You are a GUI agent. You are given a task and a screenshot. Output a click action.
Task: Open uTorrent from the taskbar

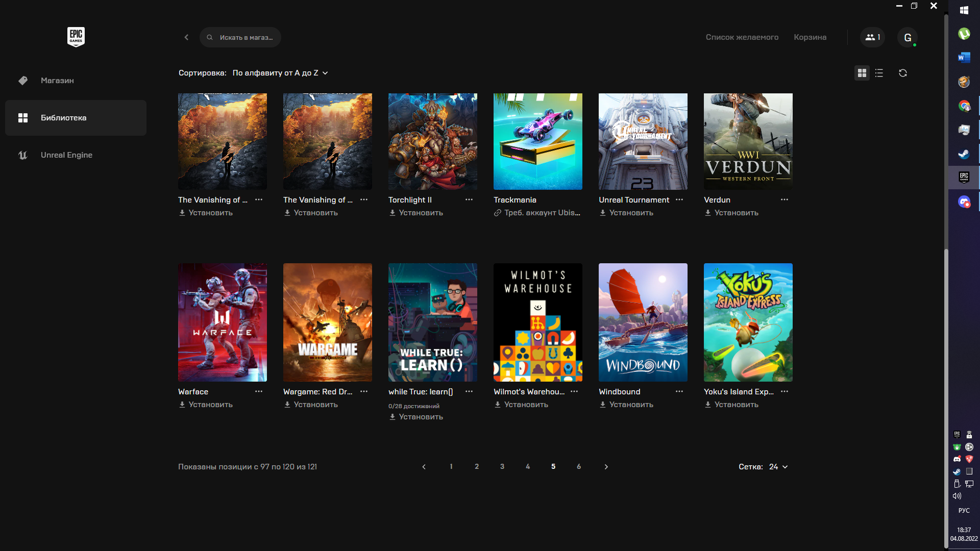964,34
